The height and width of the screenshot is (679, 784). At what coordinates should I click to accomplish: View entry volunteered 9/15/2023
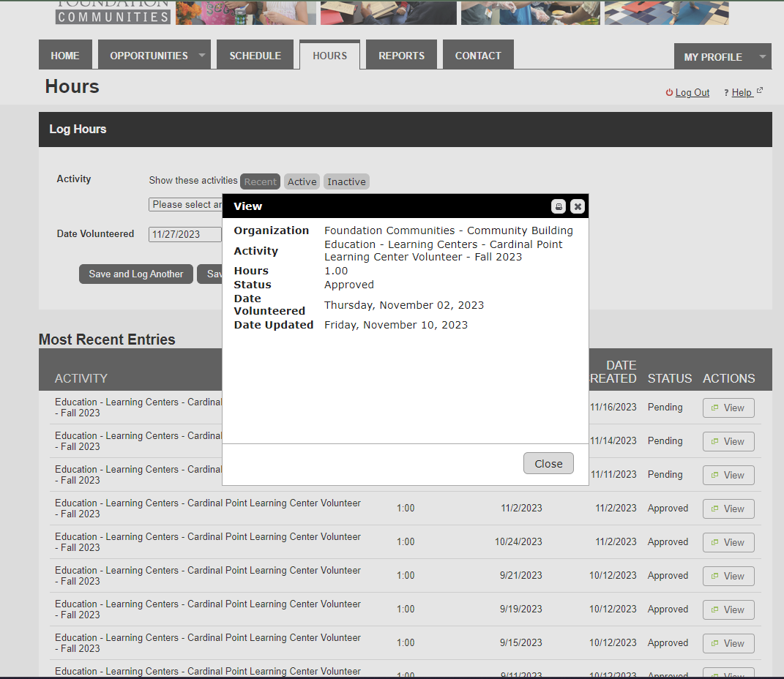click(728, 644)
